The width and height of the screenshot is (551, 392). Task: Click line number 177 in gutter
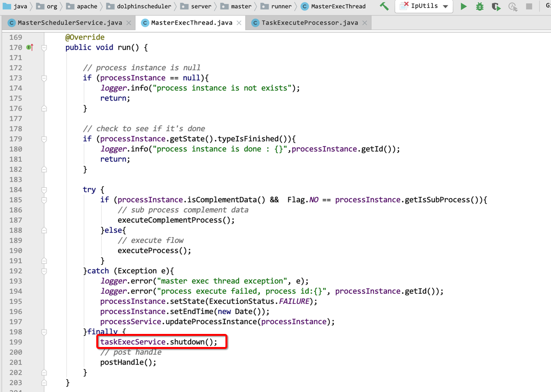pyautogui.click(x=15, y=119)
